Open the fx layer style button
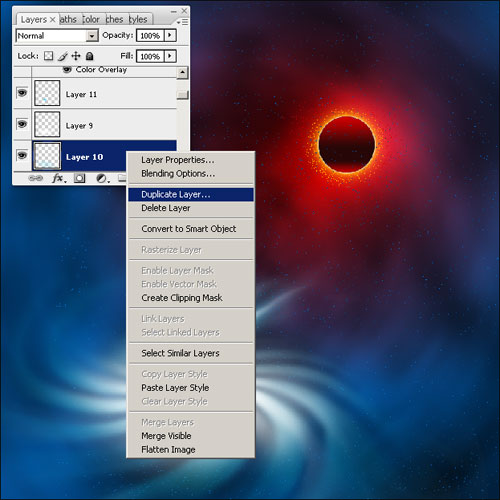 pyautogui.click(x=59, y=178)
